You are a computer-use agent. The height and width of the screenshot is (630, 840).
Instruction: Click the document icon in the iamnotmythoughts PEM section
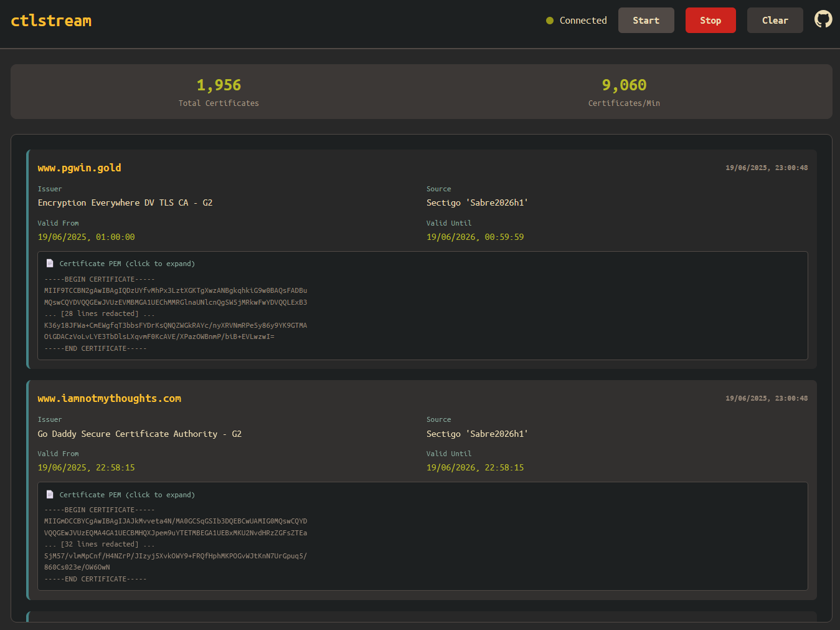coord(50,495)
